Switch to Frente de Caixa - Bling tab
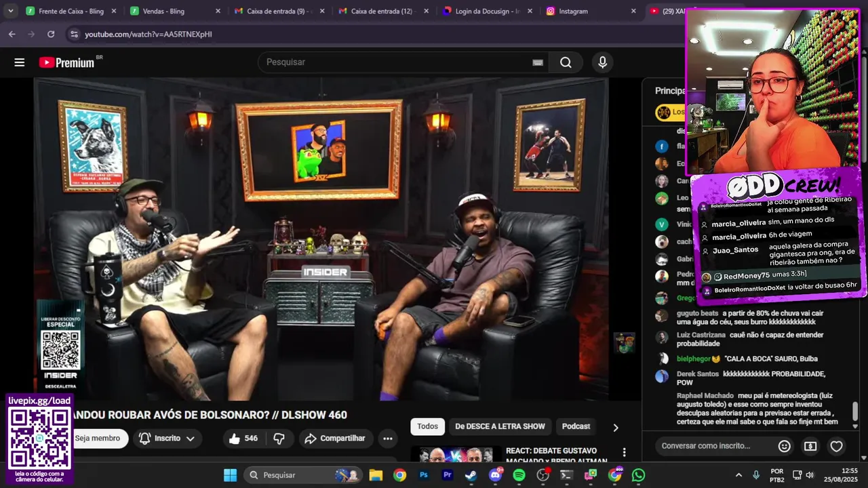The height and width of the screenshot is (488, 868). pos(71,12)
